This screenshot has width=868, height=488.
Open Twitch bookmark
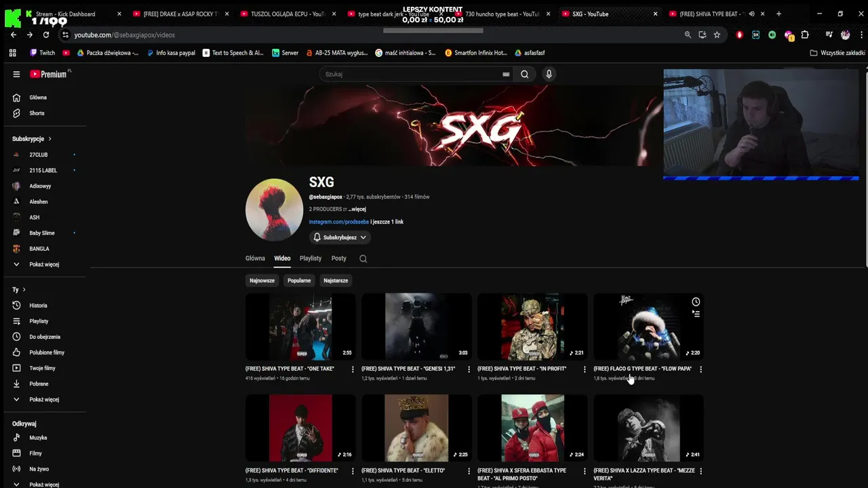[43, 53]
